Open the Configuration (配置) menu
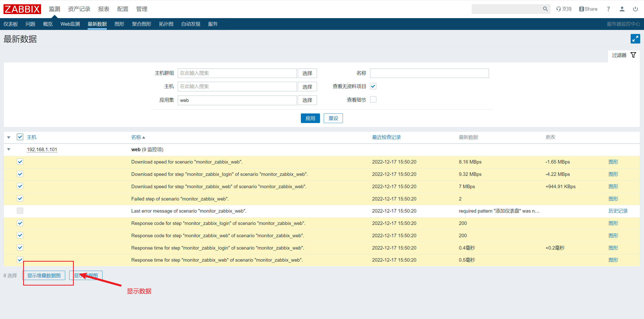 click(x=123, y=9)
